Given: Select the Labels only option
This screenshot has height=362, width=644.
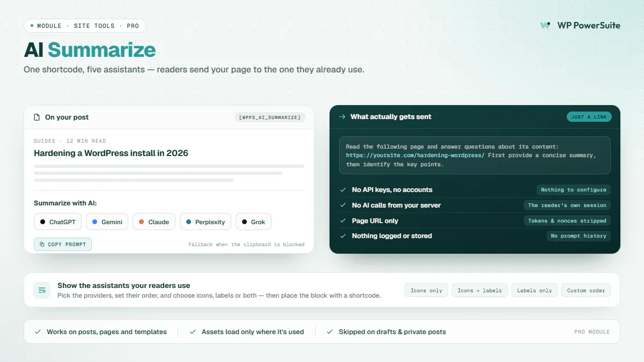Looking at the screenshot, I should tap(535, 290).
